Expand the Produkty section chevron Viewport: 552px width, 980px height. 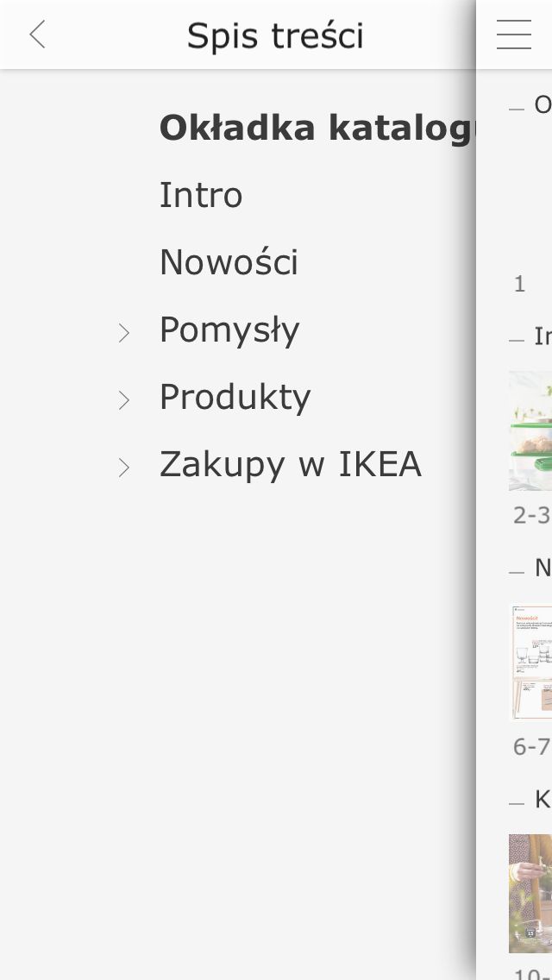click(x=124, y=400)
